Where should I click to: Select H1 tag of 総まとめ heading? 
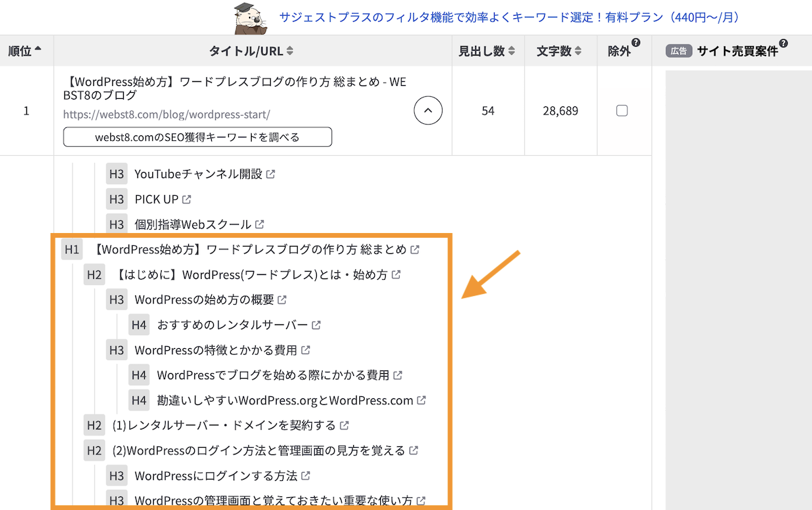pyautogui.click(x=72, y=249)
